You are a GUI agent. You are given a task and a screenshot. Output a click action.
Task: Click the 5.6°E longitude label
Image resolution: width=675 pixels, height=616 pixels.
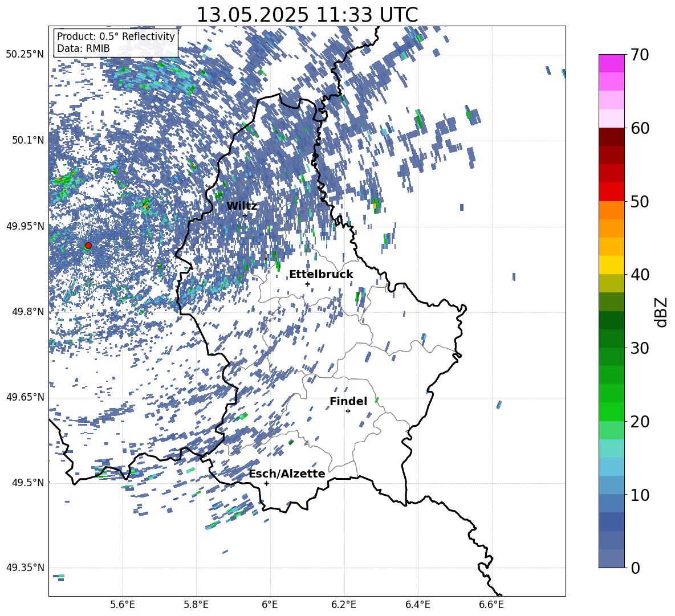coord(123,605)
